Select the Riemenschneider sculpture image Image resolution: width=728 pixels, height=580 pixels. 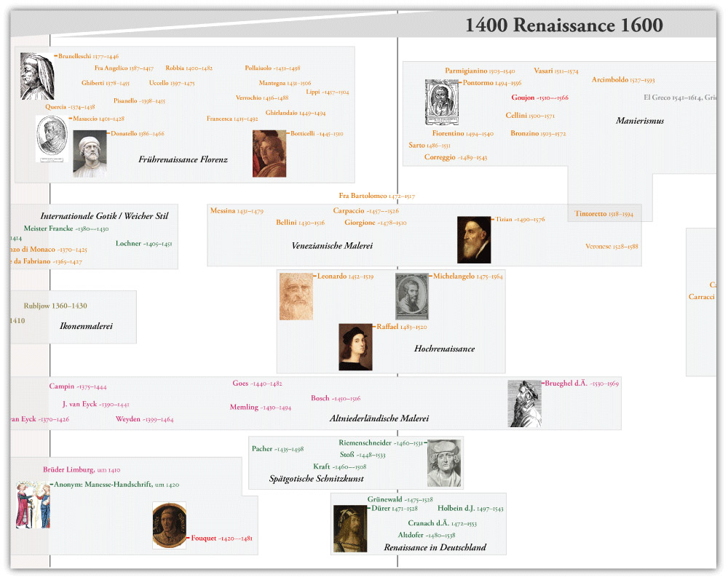pos(444,463)
